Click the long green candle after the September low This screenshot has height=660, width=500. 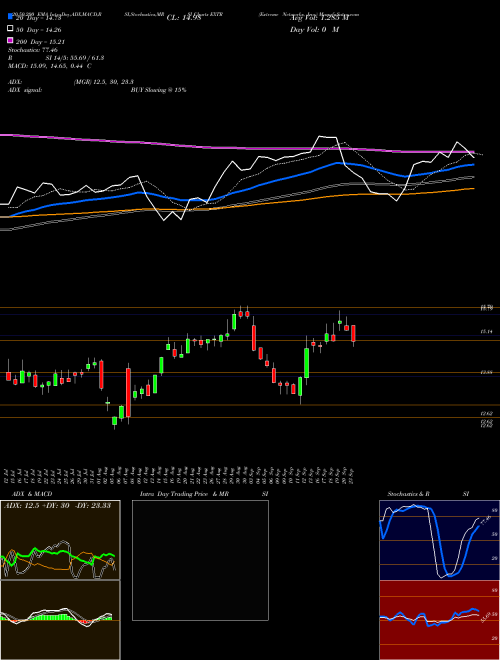(306, 363)
